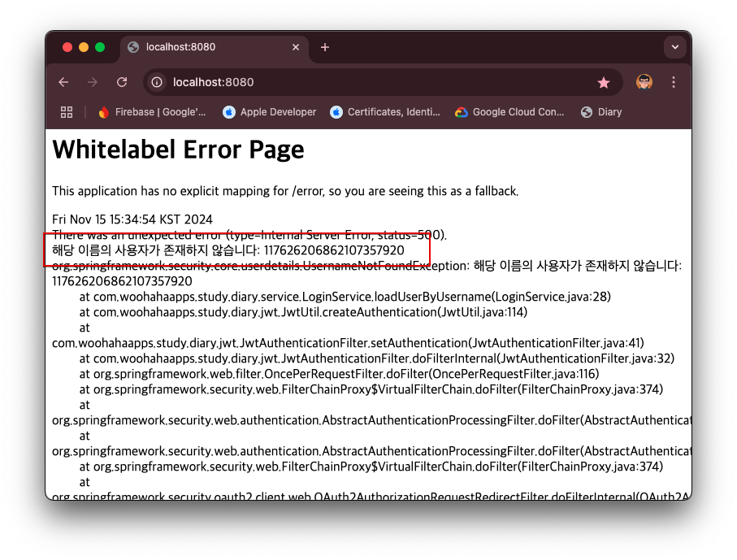The image size is (737, 560).
Task: Open the Firebase bookmark
Action: pos(152,112)
